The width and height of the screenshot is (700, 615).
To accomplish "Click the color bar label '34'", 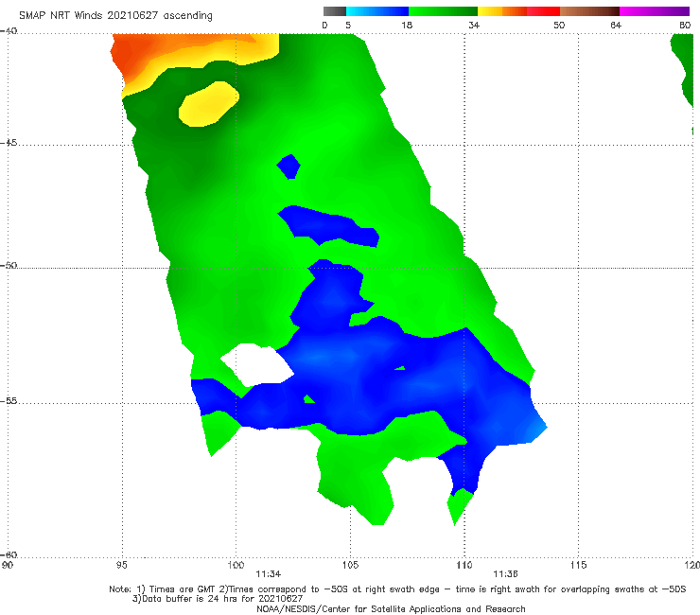I will (x=474, y=25).
